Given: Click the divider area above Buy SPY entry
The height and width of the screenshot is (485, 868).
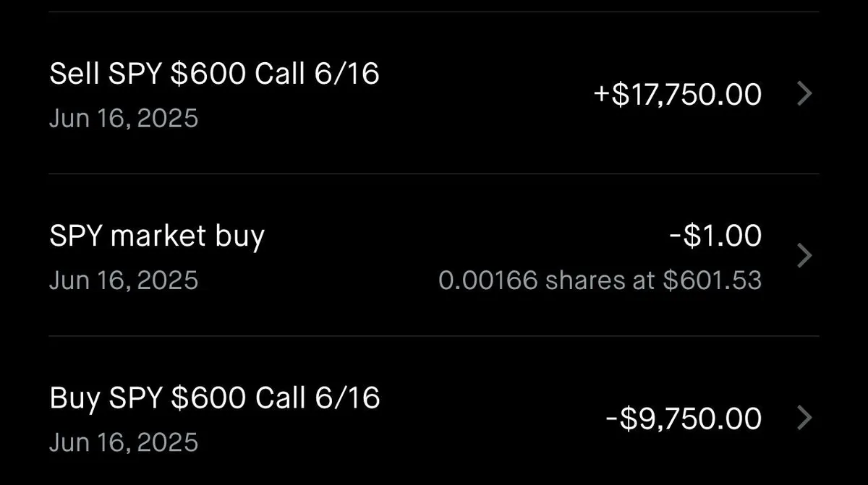Looking at the screenshot, I should coord(434,335).
